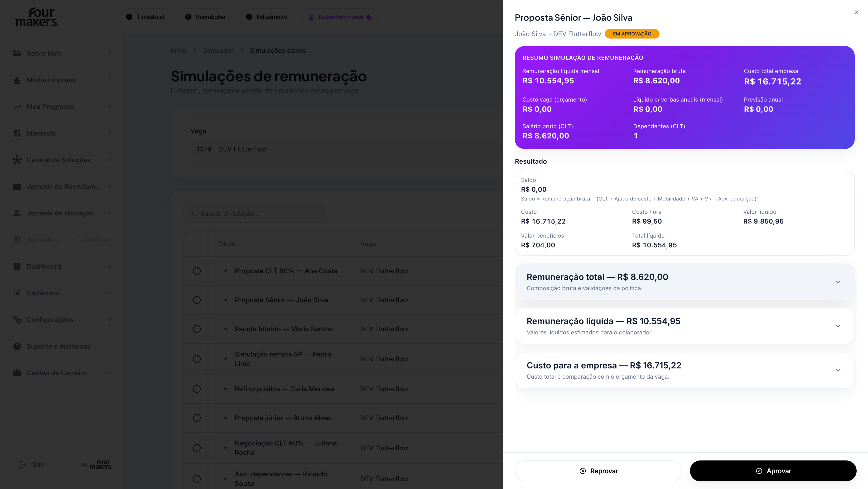Select the Refino política Carla Mendes radio
Image resolution: width=868 pixels, height=489 pixels.
click(x=197, y=389)
